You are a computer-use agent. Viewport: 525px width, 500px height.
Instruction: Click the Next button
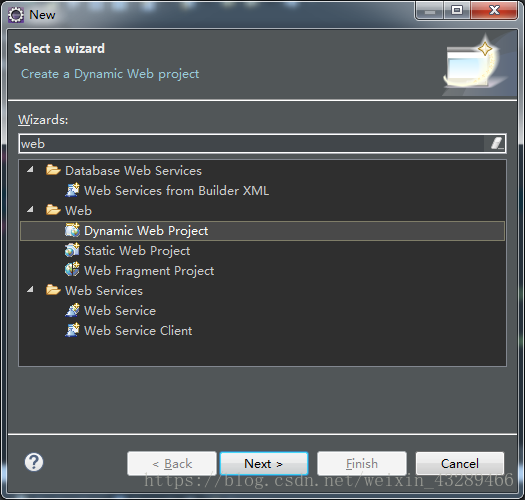[264, 463]
